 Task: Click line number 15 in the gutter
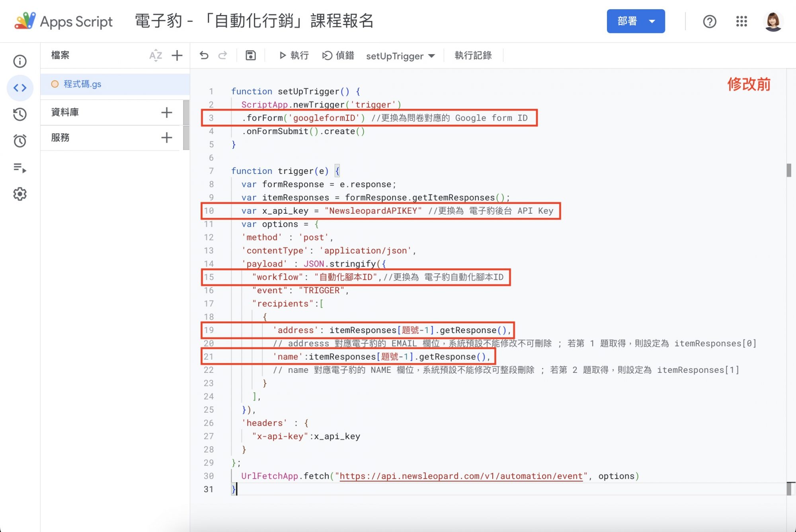(209, 277)
